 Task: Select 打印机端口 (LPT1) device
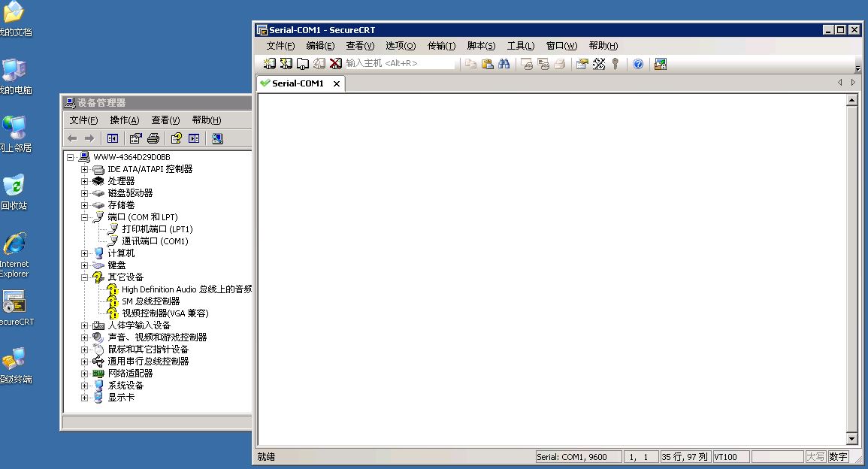pyautogui.click(x=157, y=229)
